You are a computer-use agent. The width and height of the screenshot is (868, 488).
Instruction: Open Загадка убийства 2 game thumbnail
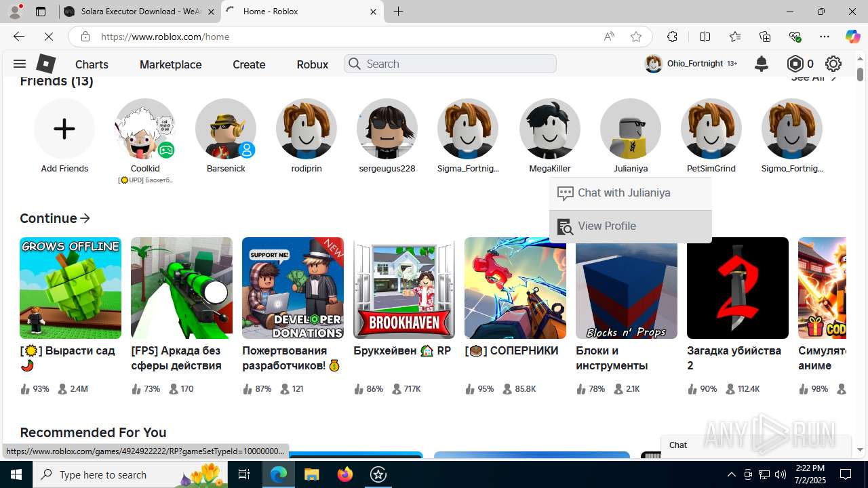pos(738,288)
